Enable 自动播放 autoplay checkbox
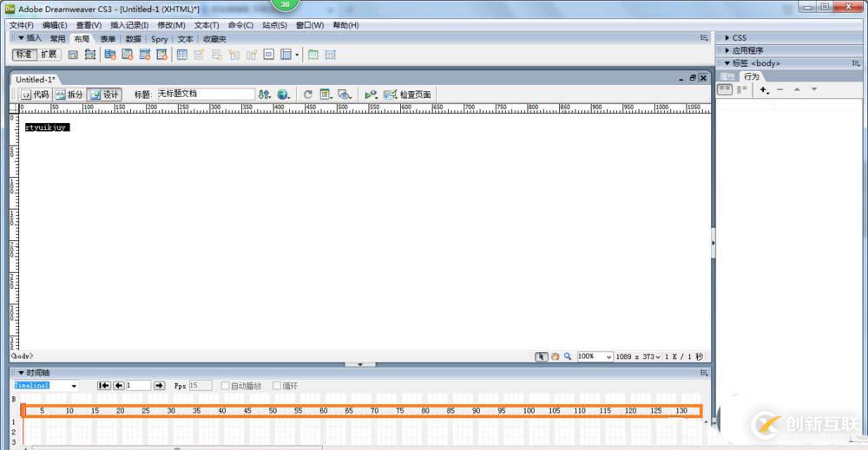The width and height of the screenshot is (868, 450). [226, 385]
